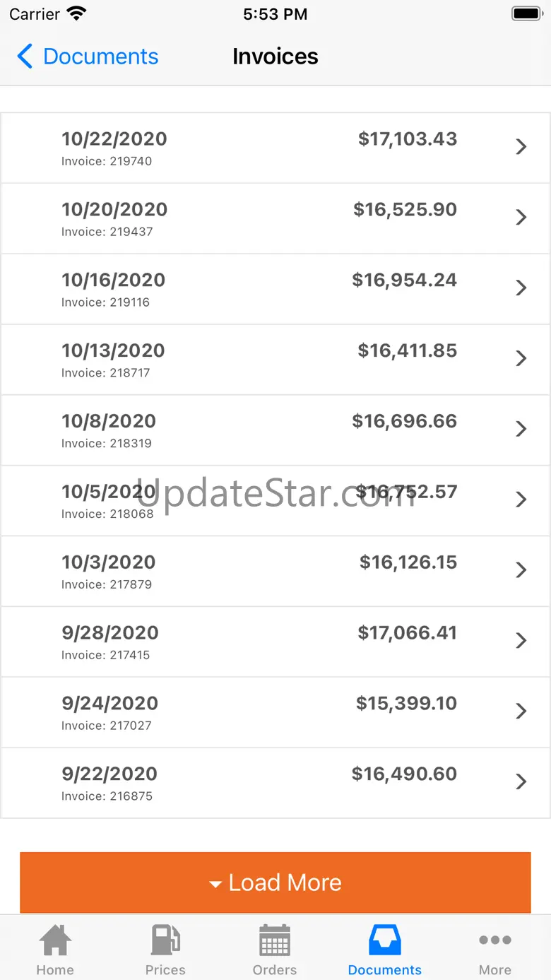Switch to the Prices tab label

(x=165, y=970)
